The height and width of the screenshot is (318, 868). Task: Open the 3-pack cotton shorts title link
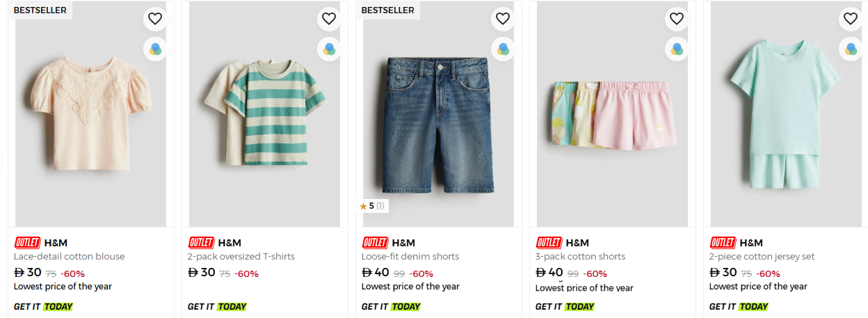(x=580, y=257)
